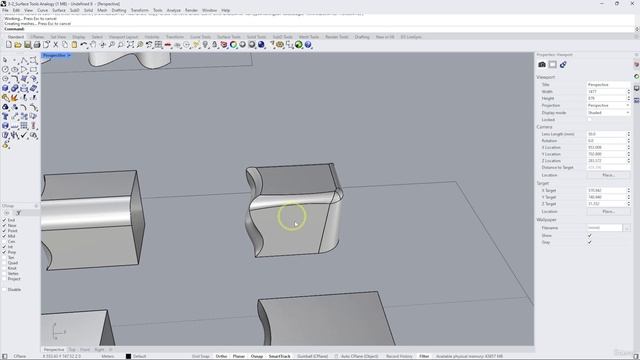640x360 pixels.
Task: Select the pointer arrow tool in left sidebar
Action: point(5,60)
